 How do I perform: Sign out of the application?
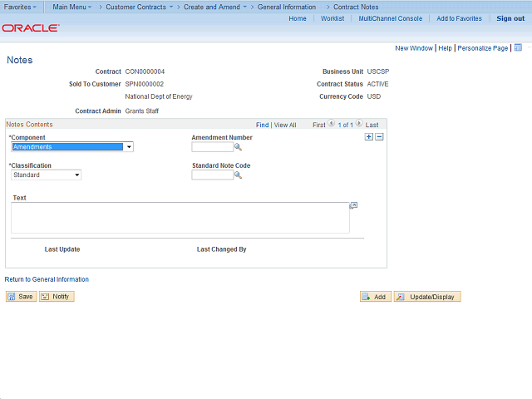[510, 18]
